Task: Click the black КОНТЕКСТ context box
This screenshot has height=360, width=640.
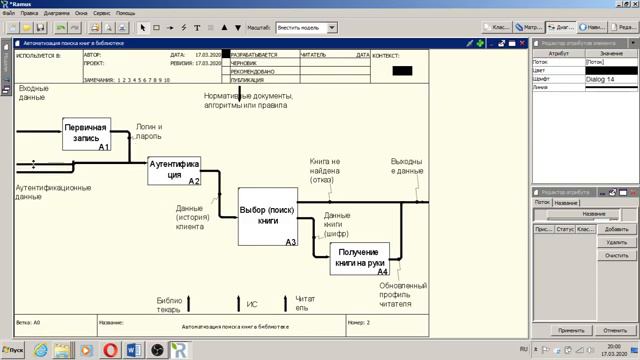Action: click(x=402, y=71)
